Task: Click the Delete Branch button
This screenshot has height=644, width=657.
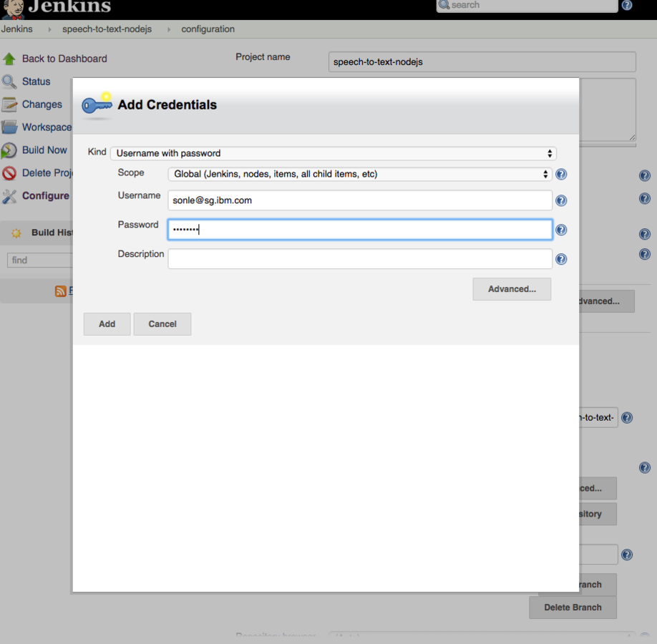Action: [573, 608]
